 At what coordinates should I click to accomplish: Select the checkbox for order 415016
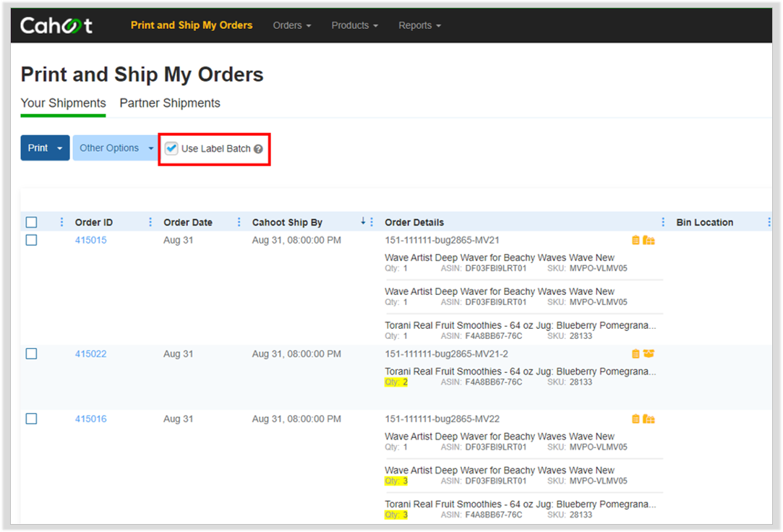pos(32,419)
